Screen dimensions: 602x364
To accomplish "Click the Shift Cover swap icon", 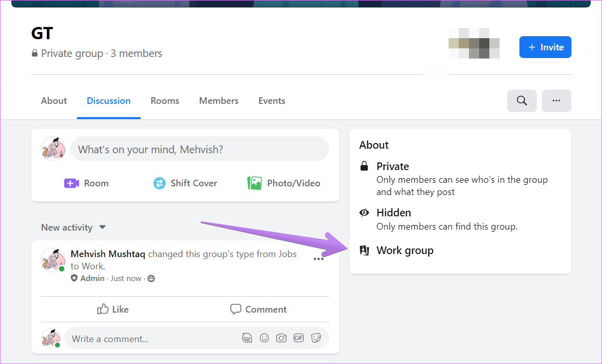I will pos(159,183).
